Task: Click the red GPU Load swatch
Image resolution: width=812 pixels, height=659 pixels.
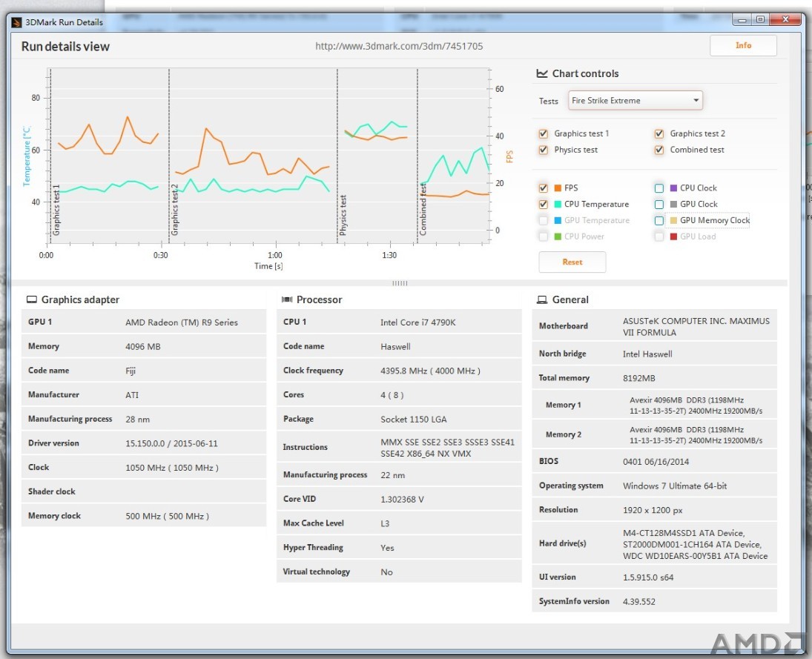Action: pos(674,236)
